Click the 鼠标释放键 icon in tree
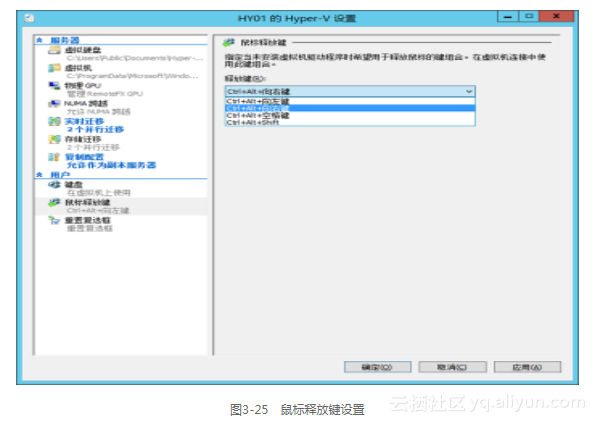 point(54,203)
